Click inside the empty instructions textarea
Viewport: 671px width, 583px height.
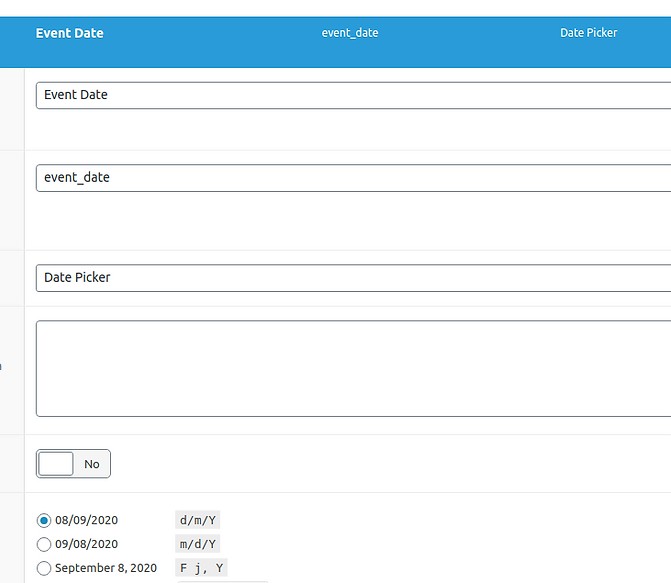[x=352, y=368]
